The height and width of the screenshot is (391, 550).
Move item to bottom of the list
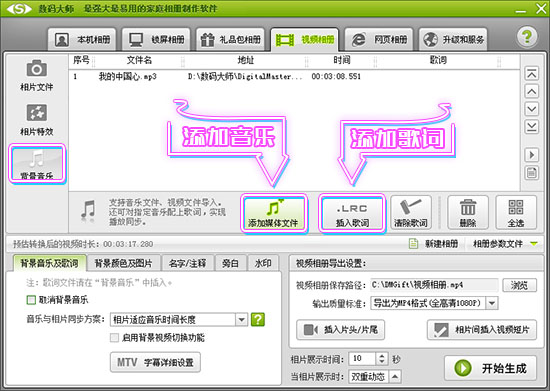532,127
